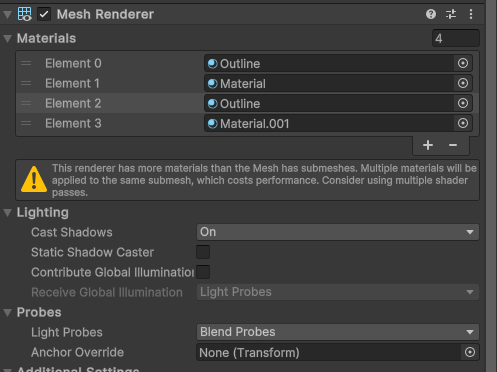Click the Mesh Renderer title text

coord(105,14)
